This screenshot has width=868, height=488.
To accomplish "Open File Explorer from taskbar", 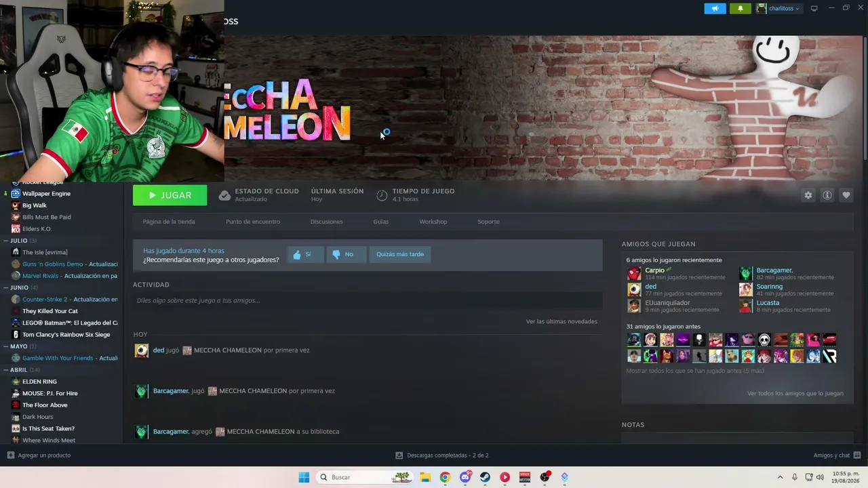I will 425,477.
